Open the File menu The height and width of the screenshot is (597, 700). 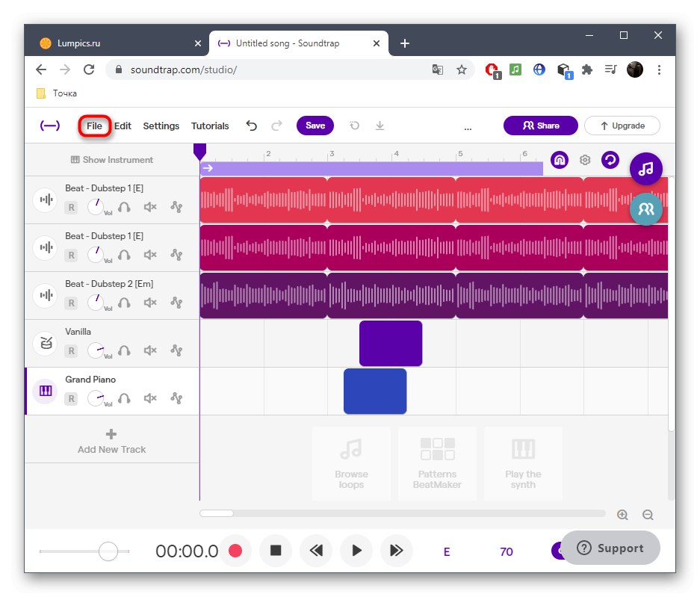(x=94, y=126)
